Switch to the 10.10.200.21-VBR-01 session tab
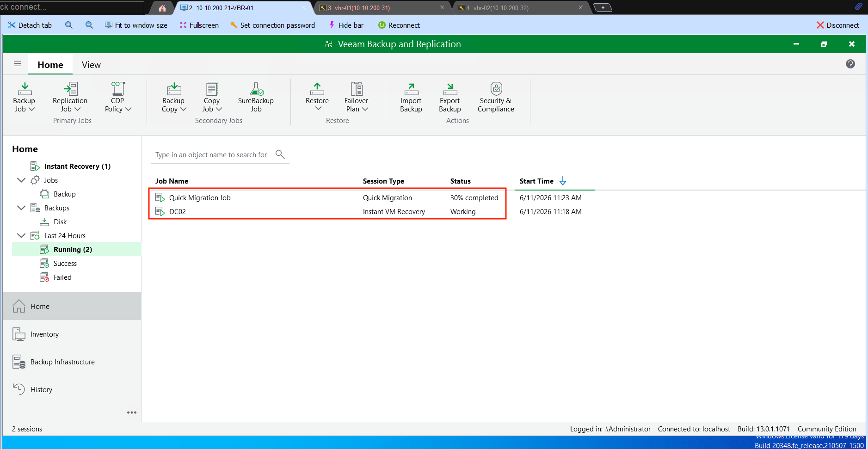 click(x=244, y=8)
